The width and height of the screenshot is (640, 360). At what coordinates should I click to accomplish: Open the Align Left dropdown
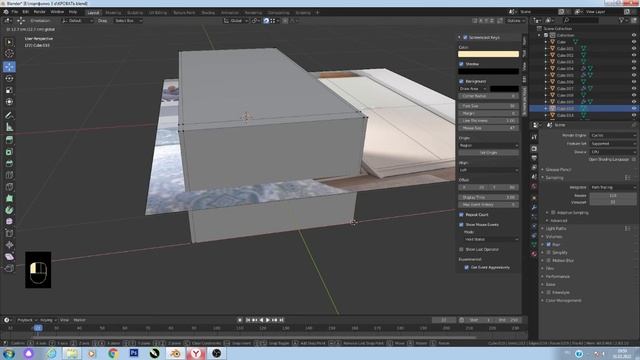point(489,170)
